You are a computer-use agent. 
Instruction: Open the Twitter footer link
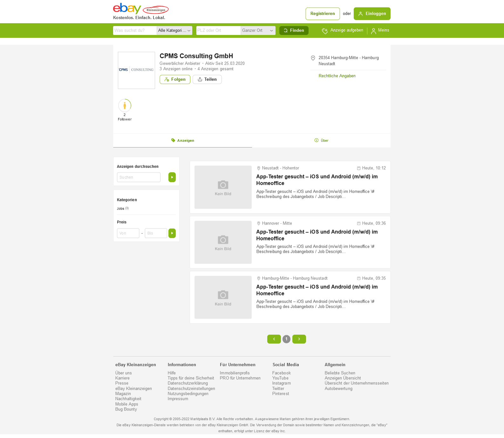(278, 389)
